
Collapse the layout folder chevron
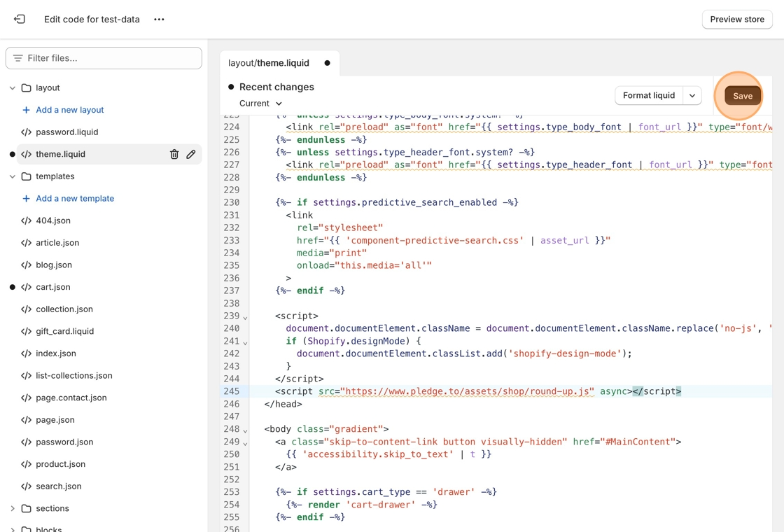click(13, 87)
